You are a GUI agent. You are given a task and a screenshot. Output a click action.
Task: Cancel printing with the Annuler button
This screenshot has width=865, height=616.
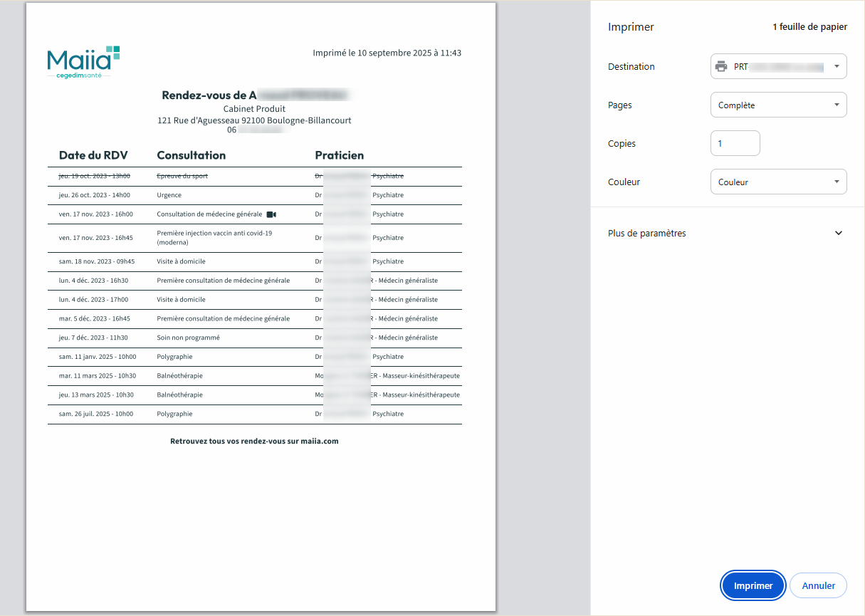[x=818, y=586]
